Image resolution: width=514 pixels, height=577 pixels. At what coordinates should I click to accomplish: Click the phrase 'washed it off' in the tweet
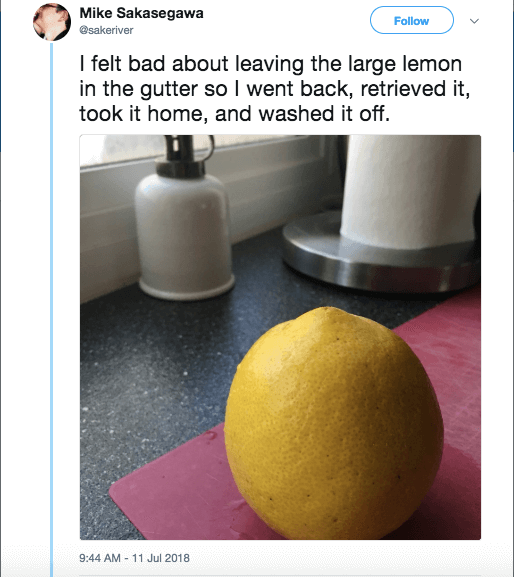click(323, 114)
